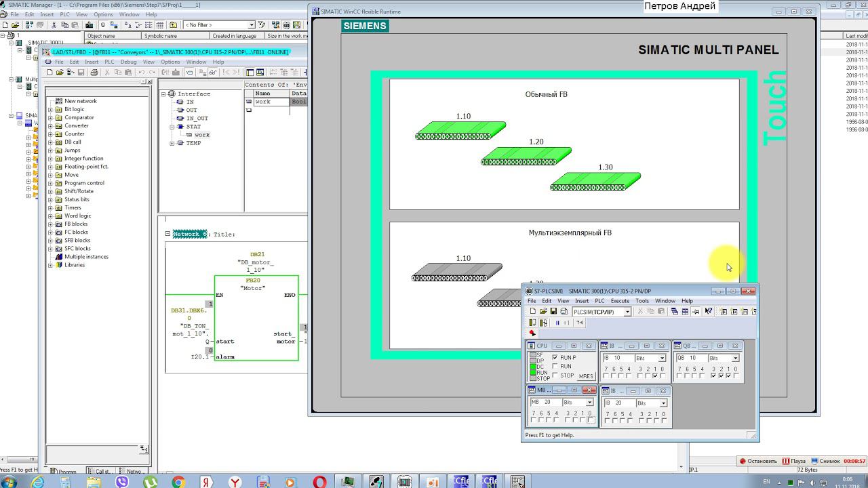This screenshot has height=488, width=868.
Task: Click the context help icon in S7-PLCSIM
Action: pos(709,312)
